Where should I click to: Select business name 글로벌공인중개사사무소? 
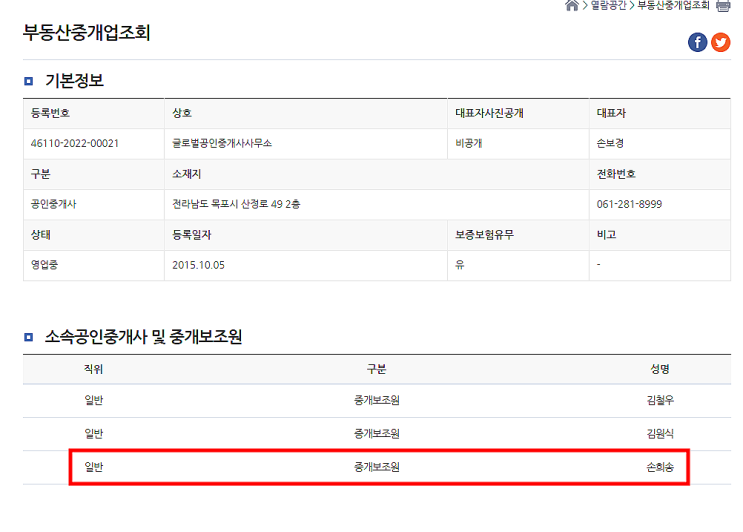pyautogui.click(x=222, y=144)
